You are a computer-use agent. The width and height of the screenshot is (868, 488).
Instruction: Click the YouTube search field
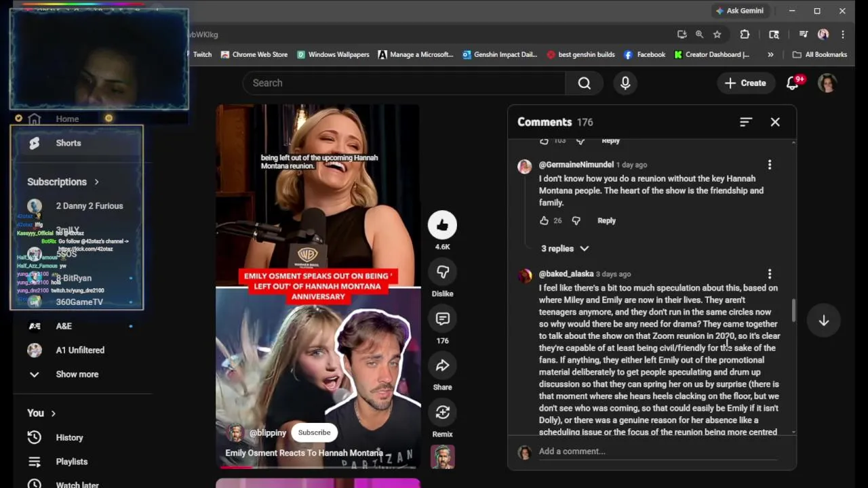(403, 83)
